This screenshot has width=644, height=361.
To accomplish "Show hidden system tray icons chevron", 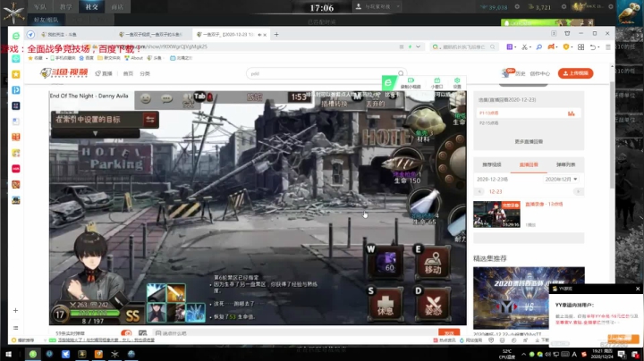I will [523, 354].
